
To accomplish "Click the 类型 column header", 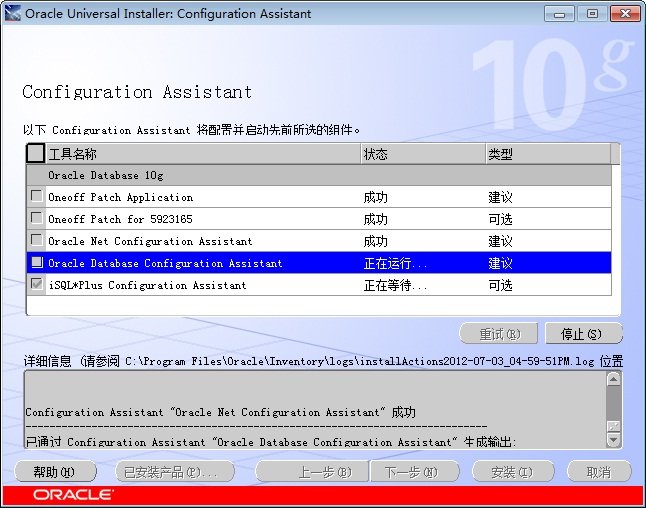I will pos(548,154).
